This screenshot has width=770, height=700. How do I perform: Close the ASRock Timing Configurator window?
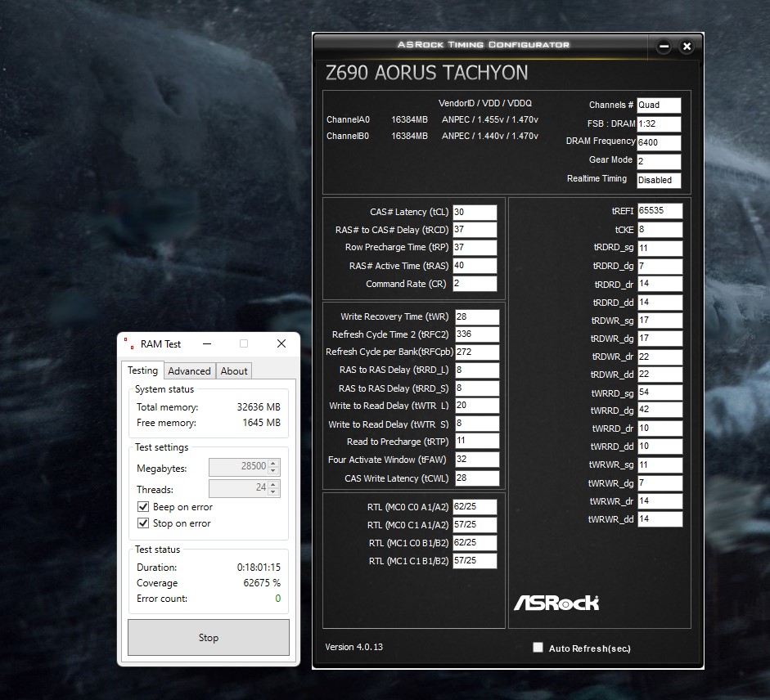coord(687,47)
